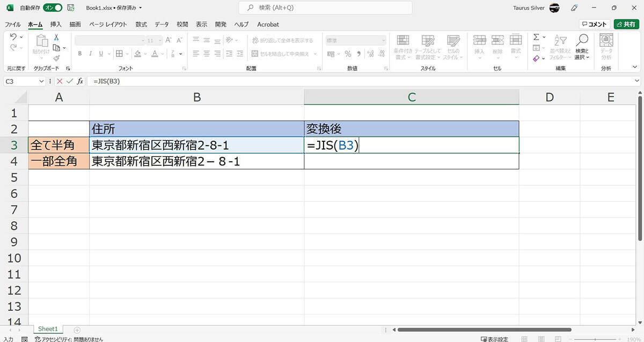Image resolution: width=644 pixels, height=342 pixels.
Task: Switch to the 数式 (Formulas) tab
Action: click(x=141, y=24)
